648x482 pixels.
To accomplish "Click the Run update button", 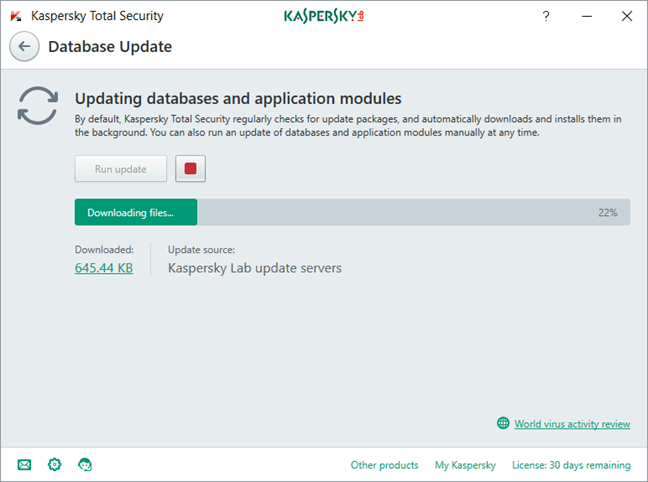I will 121,169.
